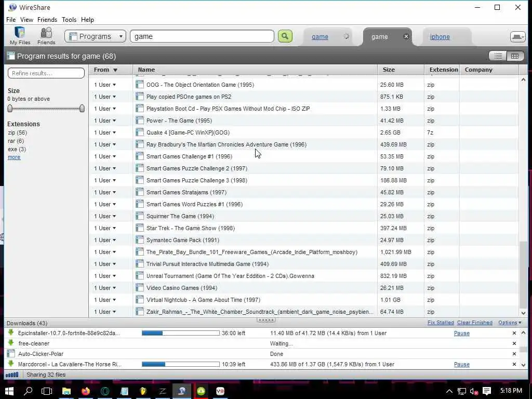Switch to the iphone search tab
Viewport: 532px width, 399px height.
click(440, 37)
